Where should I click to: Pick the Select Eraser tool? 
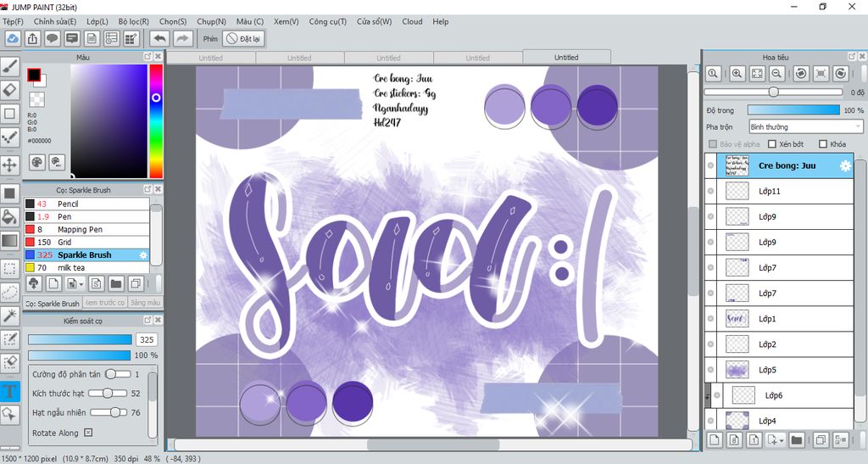[x=10, y=363]
